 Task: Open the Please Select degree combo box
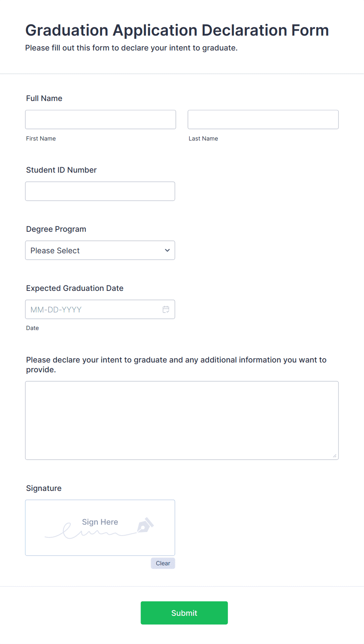[x=100, y=250]
